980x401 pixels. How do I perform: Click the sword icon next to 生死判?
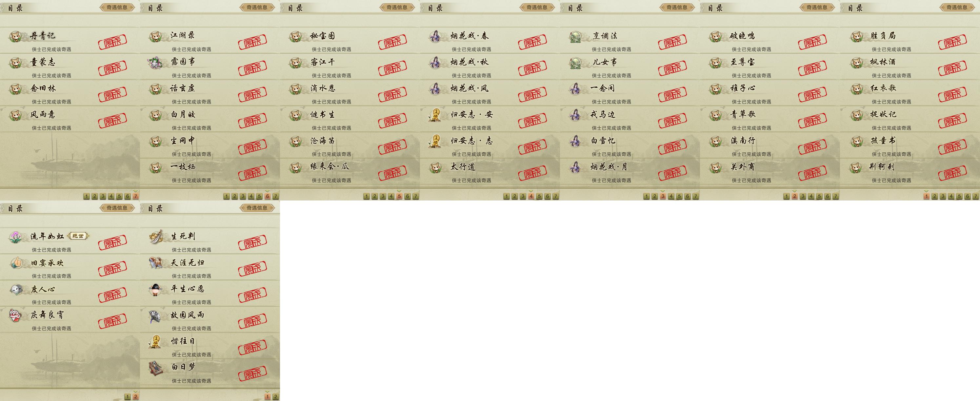pyautogui.click(x=156, y=237)
